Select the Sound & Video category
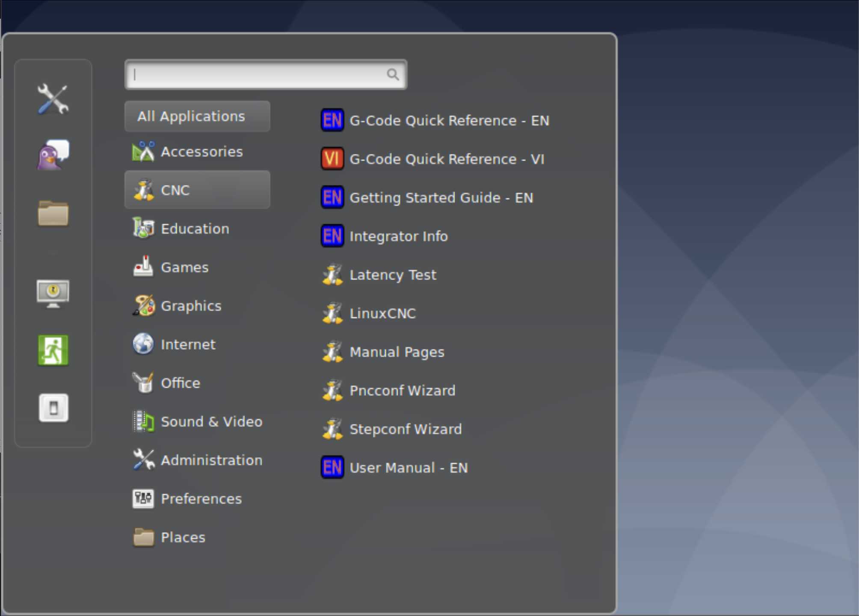Screen dimensions: 859x616 (211, 422)
